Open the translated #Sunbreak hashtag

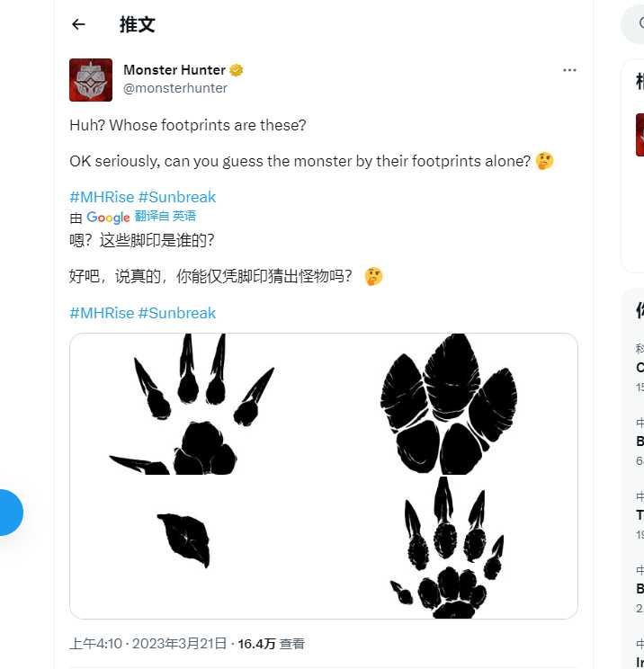(177, 313)
